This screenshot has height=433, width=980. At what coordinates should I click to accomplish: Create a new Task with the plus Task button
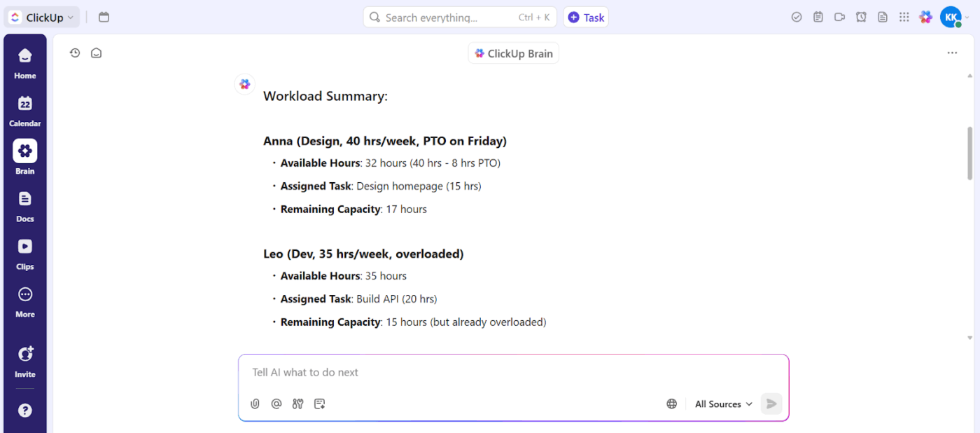click(586, 18)
